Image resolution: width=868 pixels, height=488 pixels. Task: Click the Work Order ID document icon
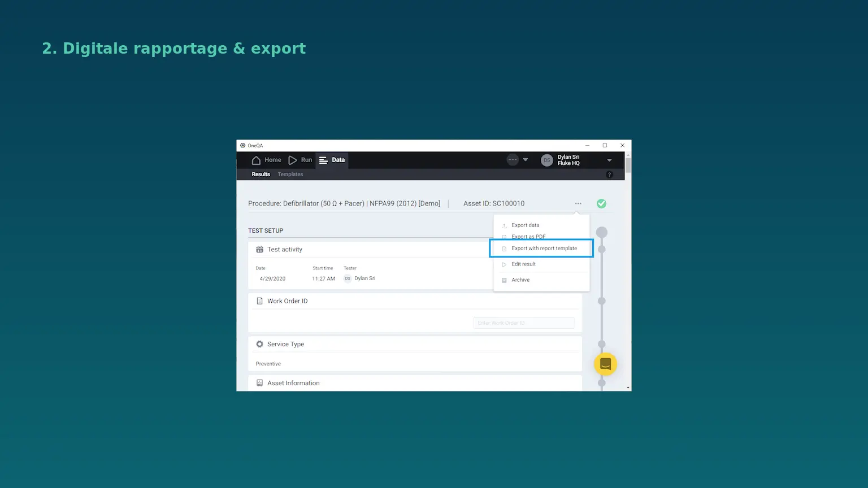click(x=259, y=301)
